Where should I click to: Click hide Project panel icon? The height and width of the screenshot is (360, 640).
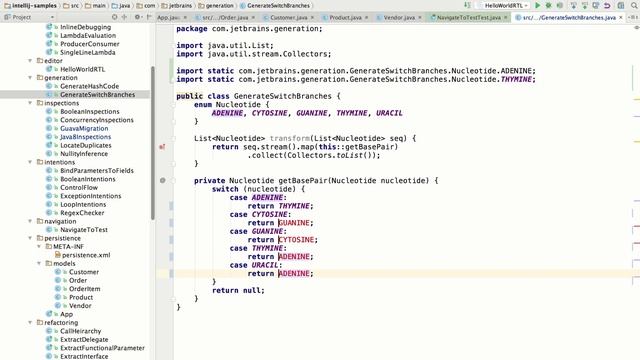(x=149, y=17)
